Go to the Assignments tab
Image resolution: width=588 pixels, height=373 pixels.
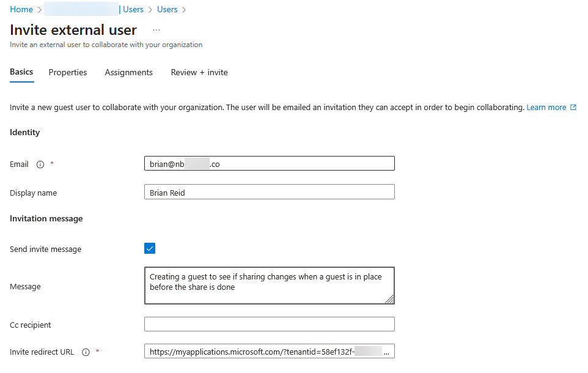(x=128, y=73)
